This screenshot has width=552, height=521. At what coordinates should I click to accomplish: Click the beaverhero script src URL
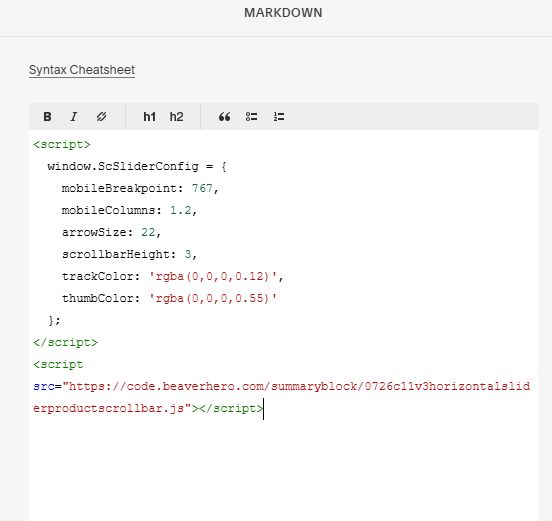(282, 397)
